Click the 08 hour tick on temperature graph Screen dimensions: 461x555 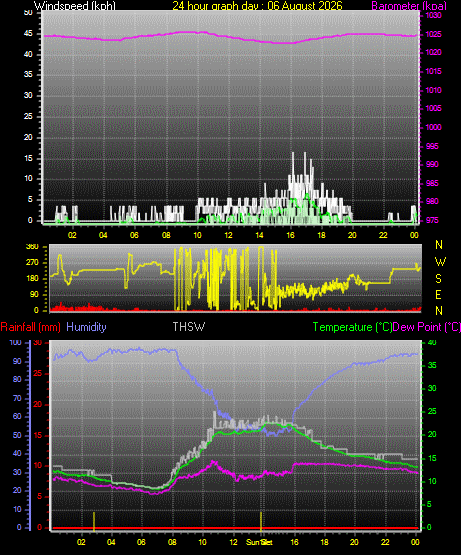[172, 542]
